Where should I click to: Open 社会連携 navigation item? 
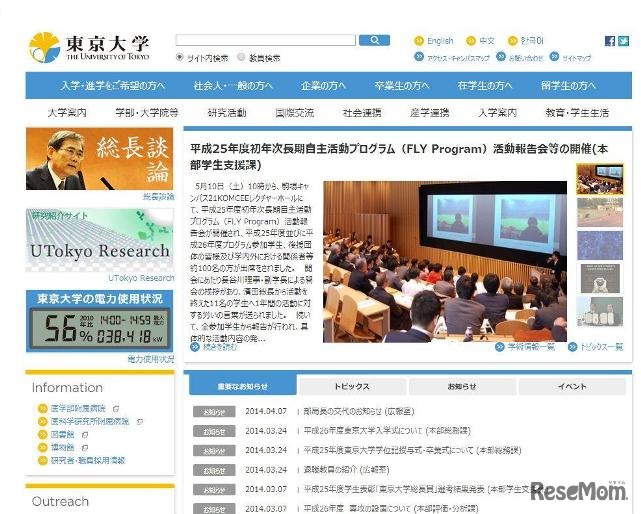point(362,112)
